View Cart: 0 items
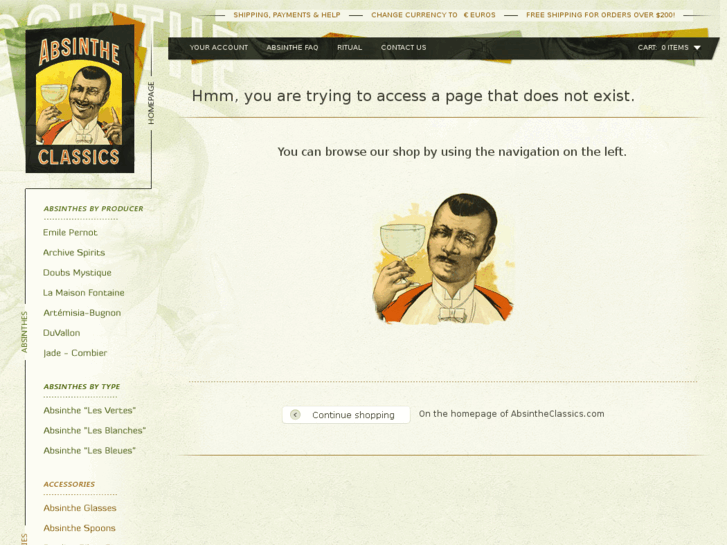The image size is (727, 545). [x=663, y=47]
